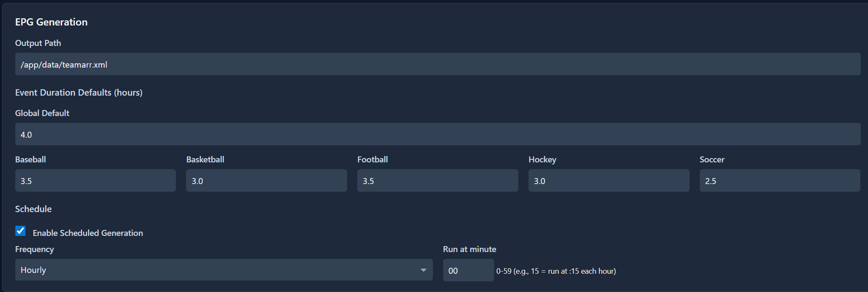Focus the Football duration field

coord(438,181)
